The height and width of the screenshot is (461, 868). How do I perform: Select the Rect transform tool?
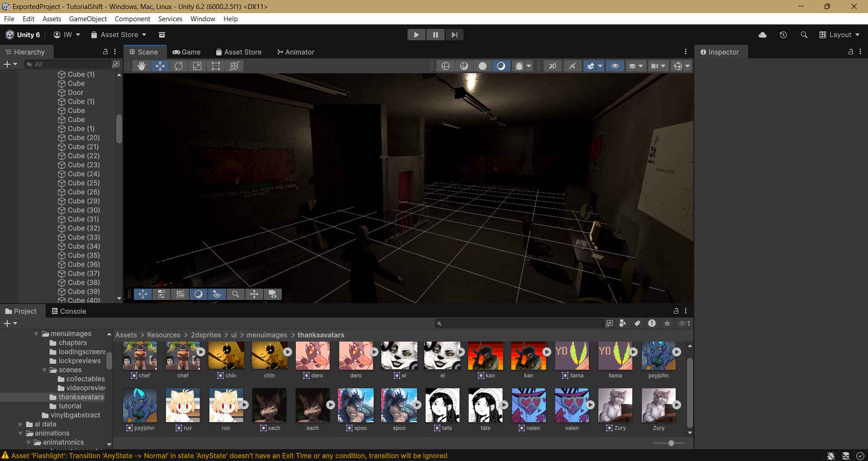(216, 66)
